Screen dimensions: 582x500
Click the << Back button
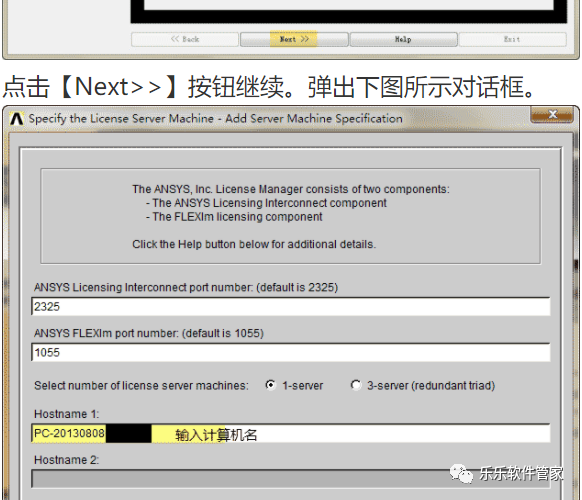coord(184,39)
